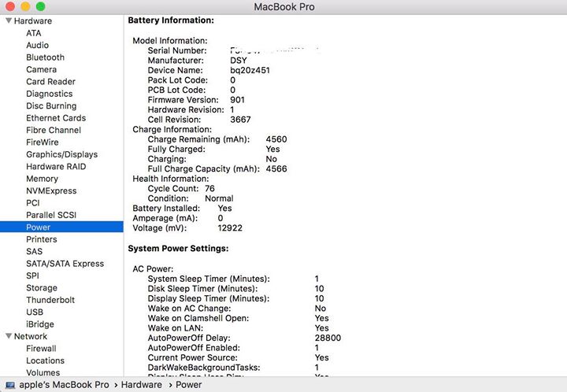The width and height of the screenshot is (567, 392).
Task: Zoom window with the green button
Action: 40,6
